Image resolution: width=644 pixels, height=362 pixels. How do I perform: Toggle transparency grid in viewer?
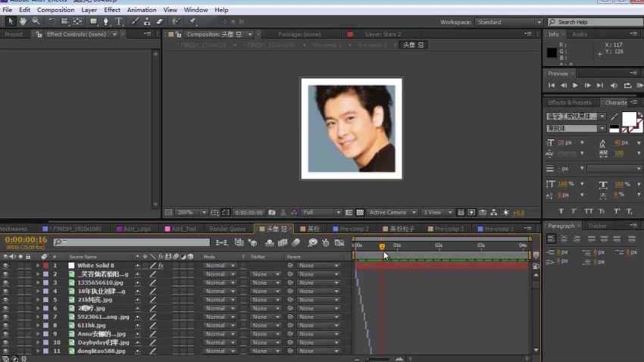pyautogui.click(x=360, y=213)
